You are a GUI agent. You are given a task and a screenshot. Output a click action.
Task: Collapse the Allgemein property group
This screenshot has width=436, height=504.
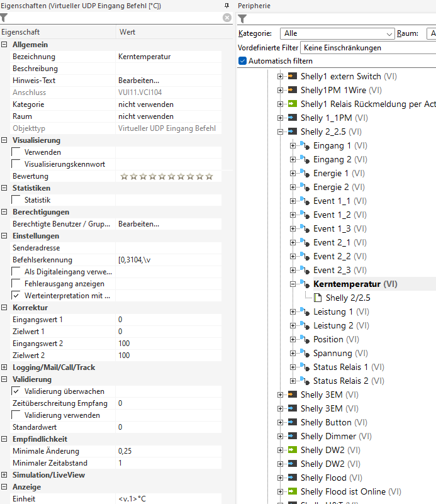click(4, 44)
